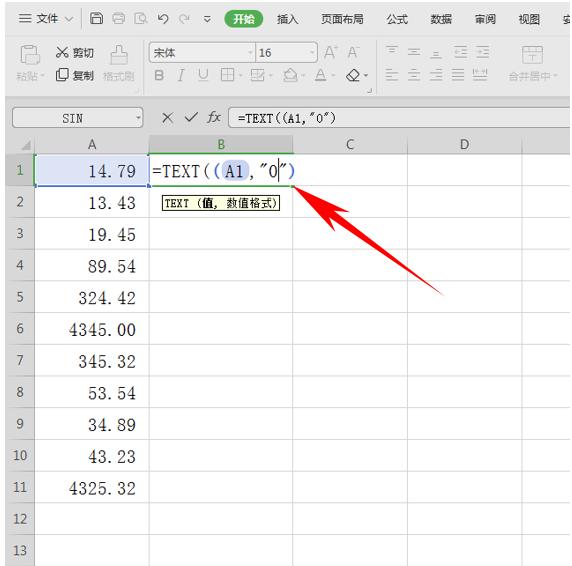Open the 公式 ribbon tab

[x=397, y=19]
